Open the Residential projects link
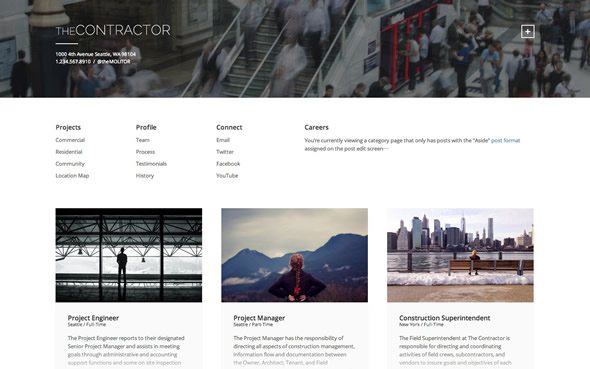Image resolution: width=590 pixels, height=369 pixels. [69, 152]
